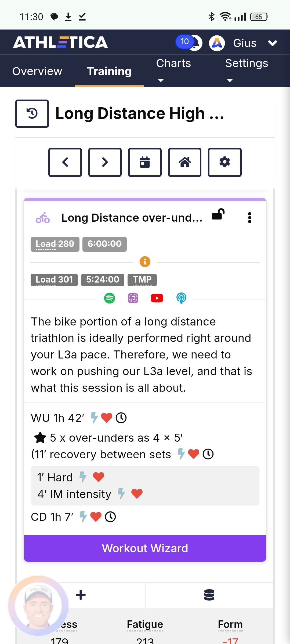Launch the Workout Wizard
This screenshot has height=644, width=290.
coord(145,548)
